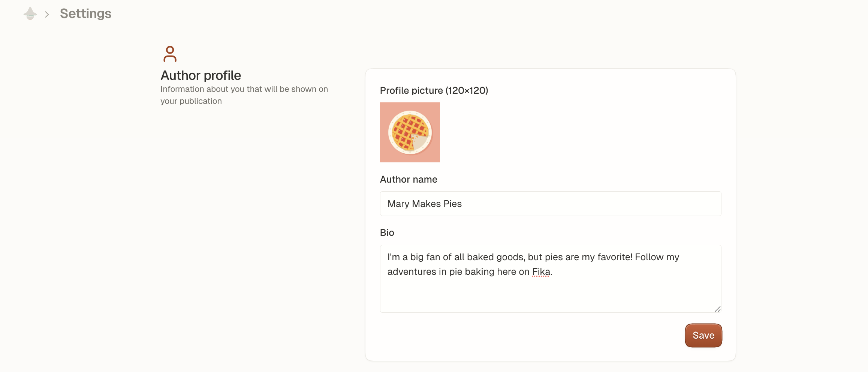Image resolution: width=868 pixels, height=372 pixels.
Task: Upload a new image via the pie thumbnail
Action: [410, 132]
